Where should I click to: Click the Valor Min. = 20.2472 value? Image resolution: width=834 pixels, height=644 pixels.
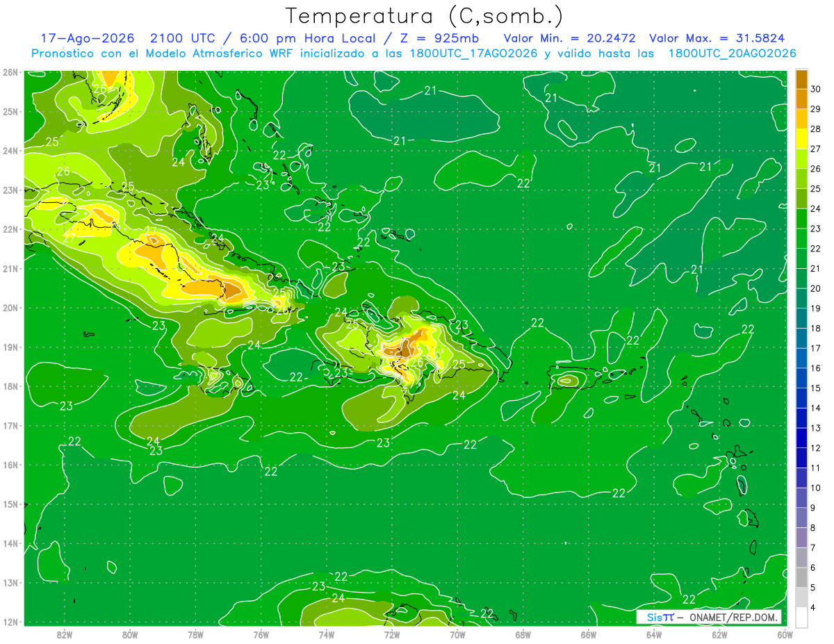point(569,38)
